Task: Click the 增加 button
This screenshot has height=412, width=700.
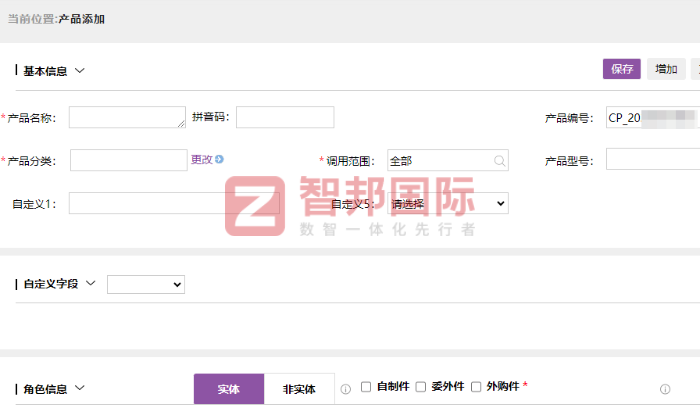Action: coord(666,69)
